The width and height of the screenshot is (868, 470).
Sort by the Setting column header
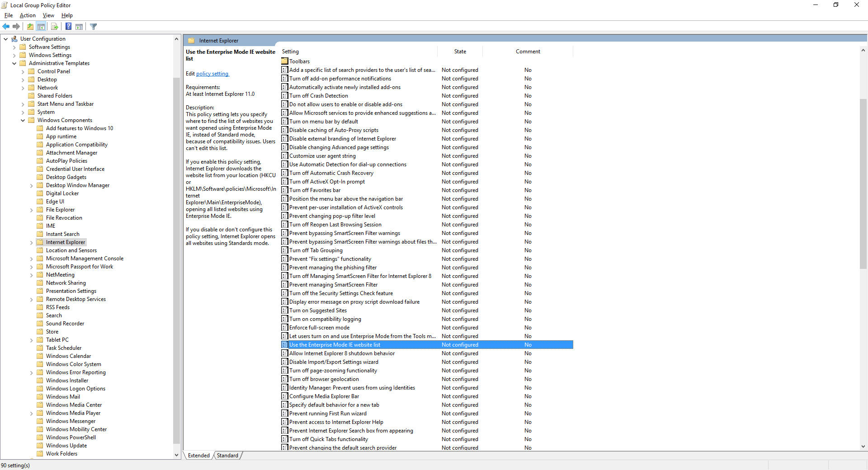point(359,52)
